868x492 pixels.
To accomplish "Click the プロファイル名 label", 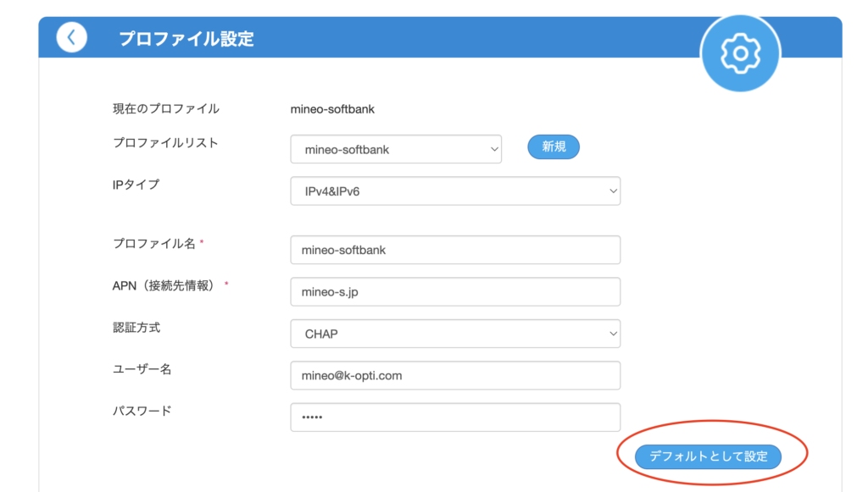I will click(154, 244).
